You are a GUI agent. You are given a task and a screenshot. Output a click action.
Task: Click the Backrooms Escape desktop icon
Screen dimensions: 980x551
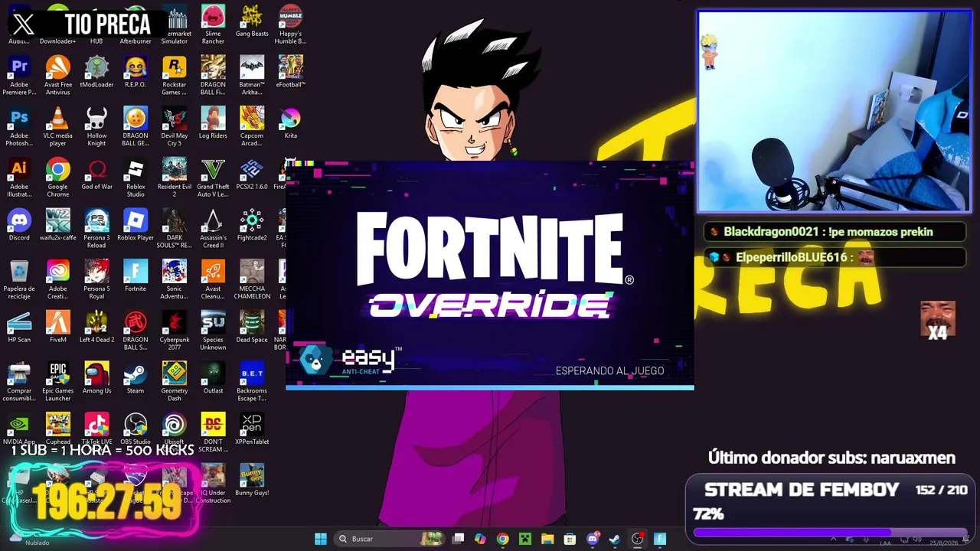252,382
